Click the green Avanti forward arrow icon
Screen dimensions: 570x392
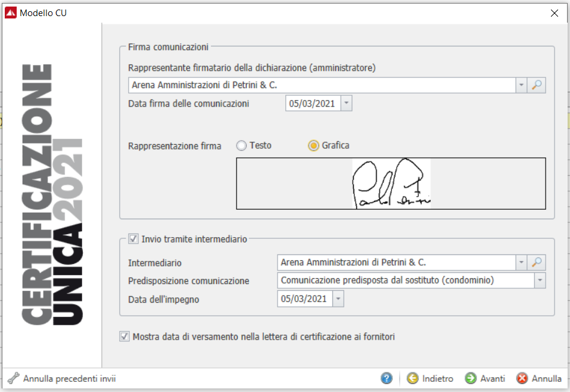[471, 378]
